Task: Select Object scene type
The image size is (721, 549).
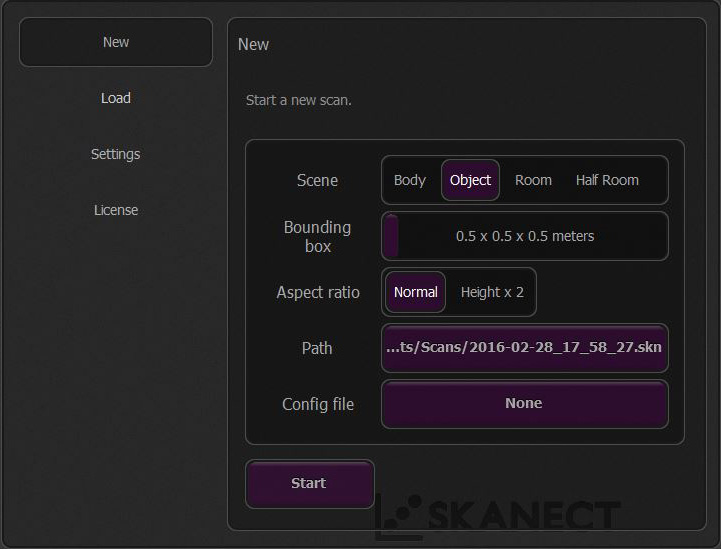Action: [470, 180]
